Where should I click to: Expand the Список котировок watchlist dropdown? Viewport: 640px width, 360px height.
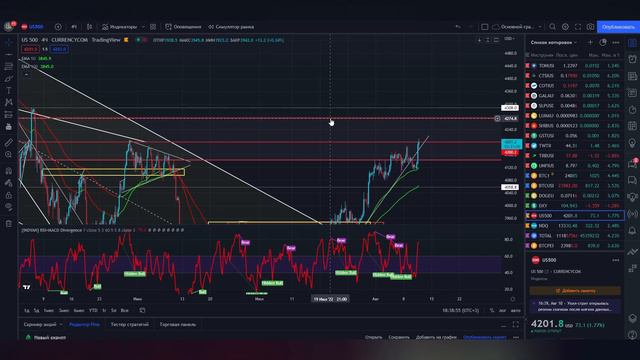pyautogui.click(x=554, y=42)
